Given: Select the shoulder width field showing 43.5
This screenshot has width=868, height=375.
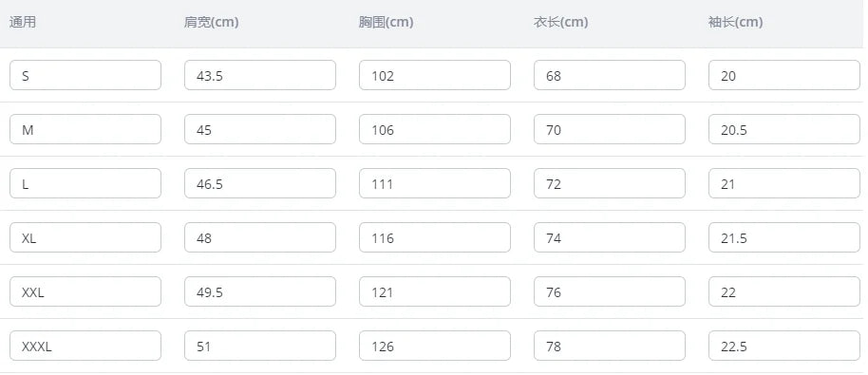Looking at the screenshot, I should click(x=260, y=75).
